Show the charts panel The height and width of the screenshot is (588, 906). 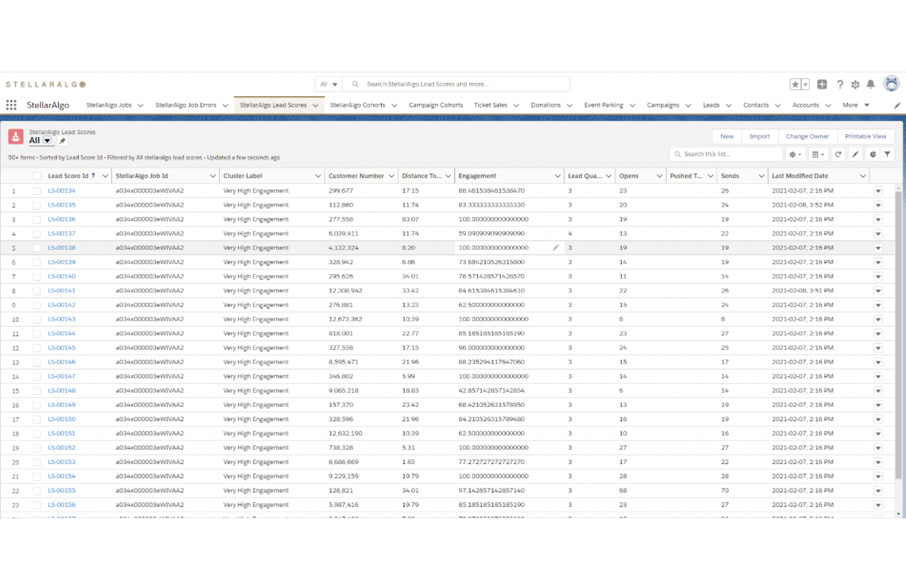[x=873, y=154]
